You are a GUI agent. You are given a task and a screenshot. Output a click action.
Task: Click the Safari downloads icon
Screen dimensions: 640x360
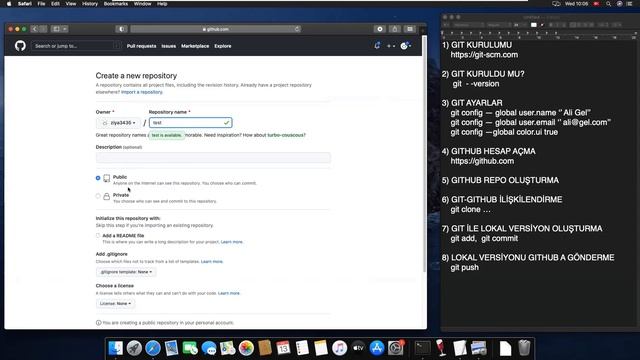pos(380,29)
